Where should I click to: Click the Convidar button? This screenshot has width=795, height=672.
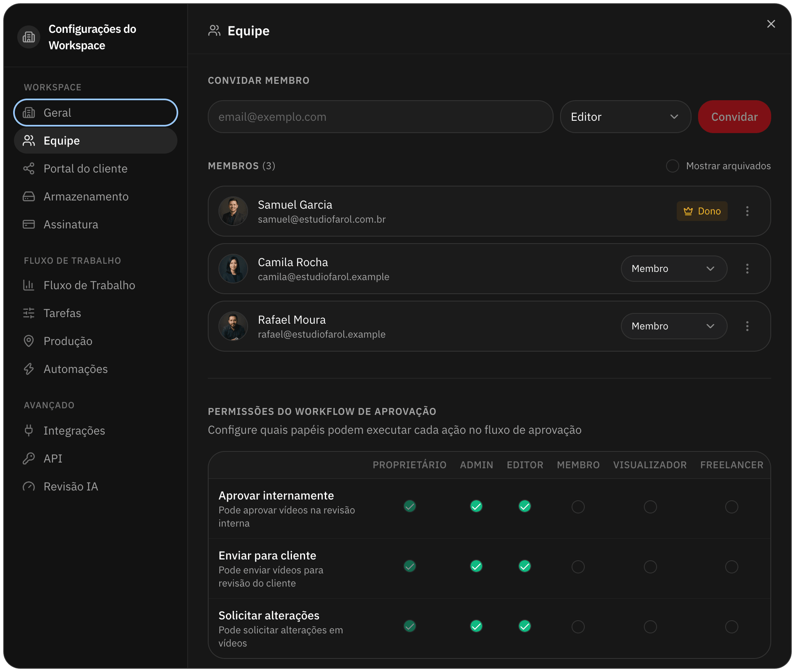(x=734, y=117)
